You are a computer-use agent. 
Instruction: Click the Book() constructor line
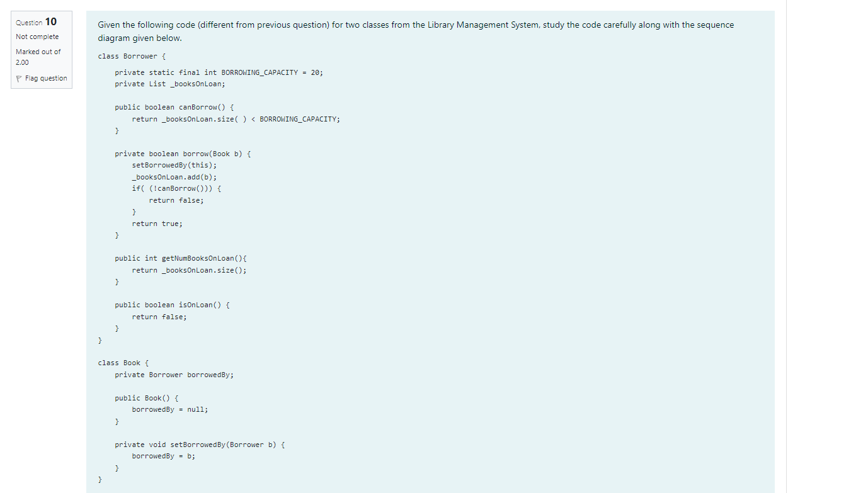146,398
